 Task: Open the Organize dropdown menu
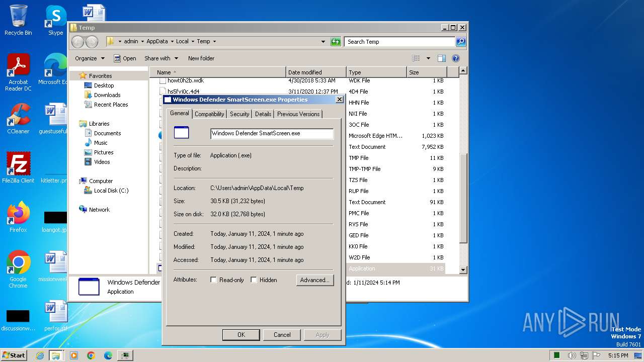click(x=90, y=58)
